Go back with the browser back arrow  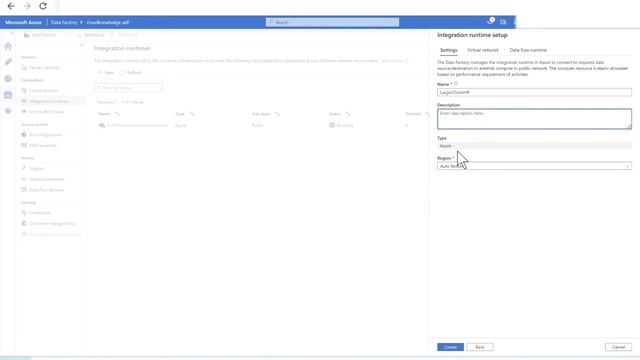[11, 6]
